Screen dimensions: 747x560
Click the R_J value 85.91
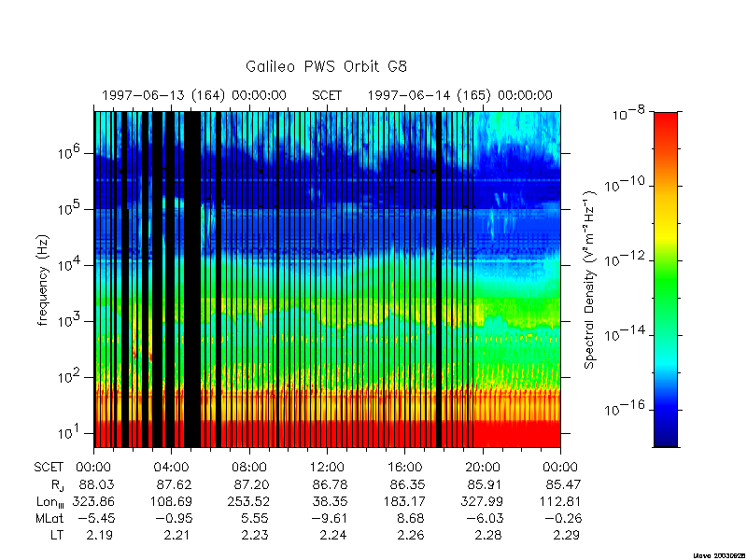(x=485, y=484)
